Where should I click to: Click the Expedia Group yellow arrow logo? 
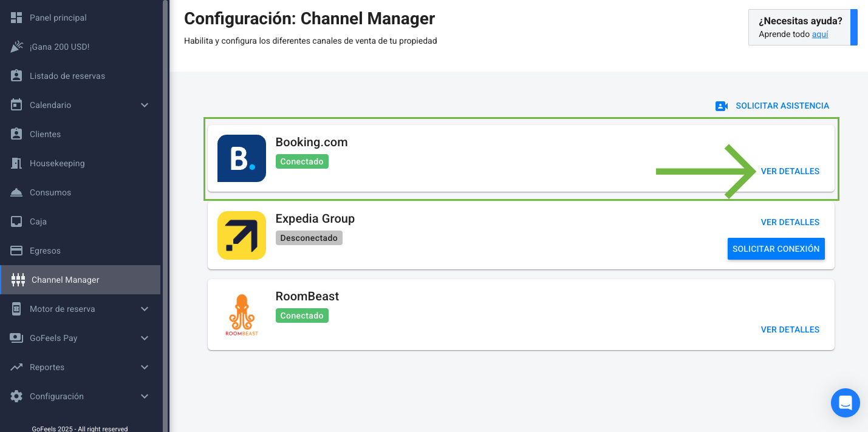242,235
